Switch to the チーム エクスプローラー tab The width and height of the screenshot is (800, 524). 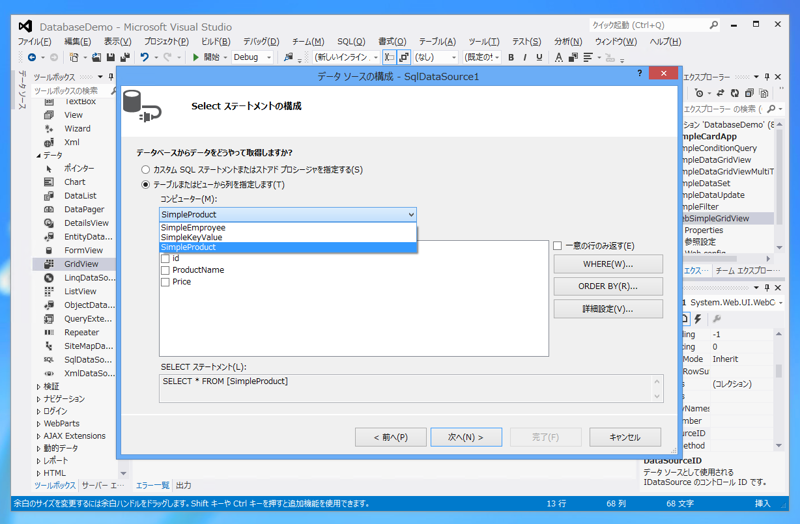[747, 270]
